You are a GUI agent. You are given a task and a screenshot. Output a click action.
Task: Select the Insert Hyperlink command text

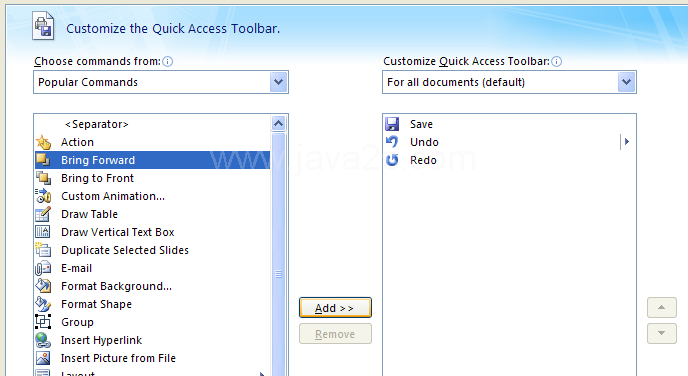101,340
